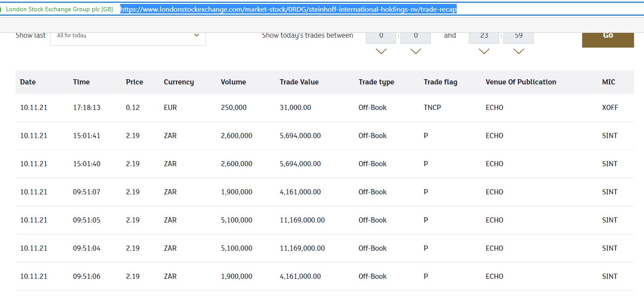644x297 pixels.
Task: Click the start hour field showing 0
Action: [381, 36]
